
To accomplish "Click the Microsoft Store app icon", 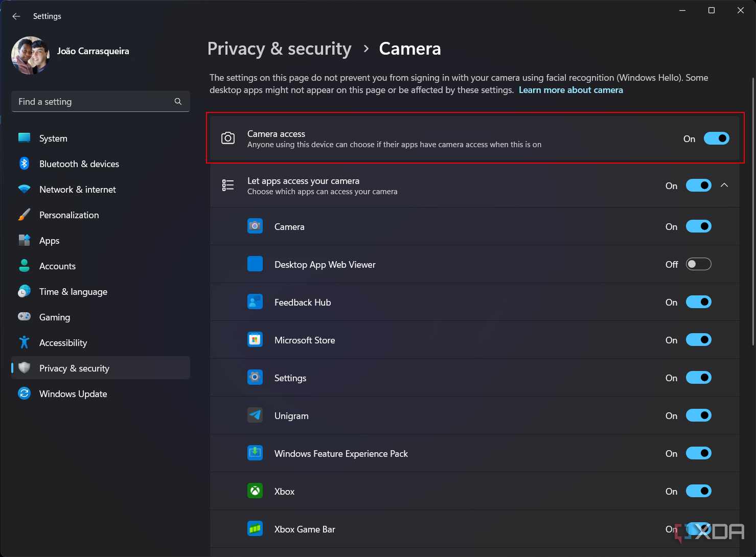I will click(x=255, y=339).
